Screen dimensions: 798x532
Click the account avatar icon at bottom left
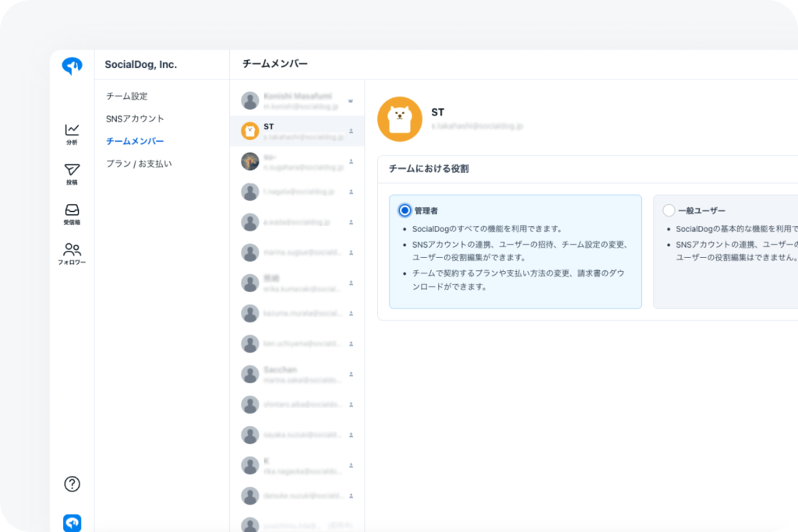tap(72, 523)
